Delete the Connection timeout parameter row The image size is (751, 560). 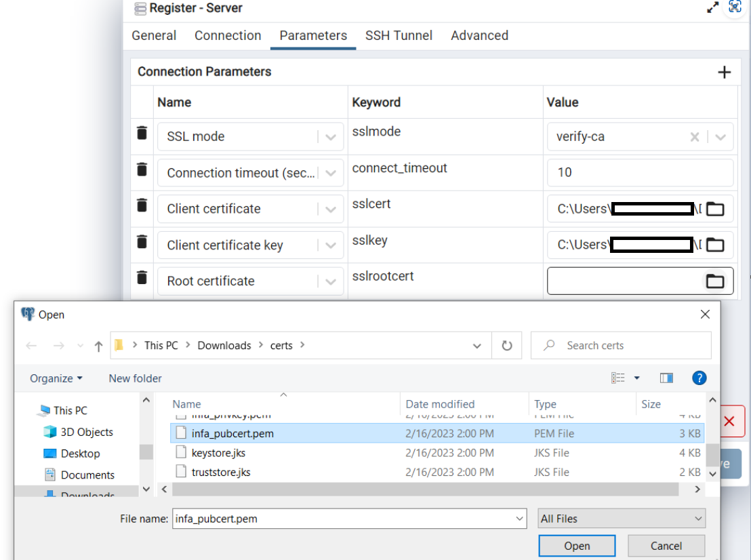(x=142, y=169)
